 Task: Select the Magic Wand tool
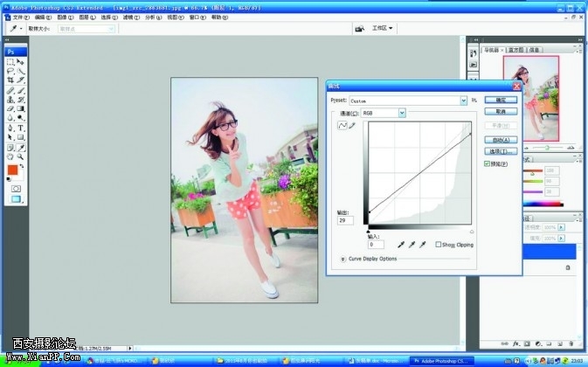click(x=21, y=71)
